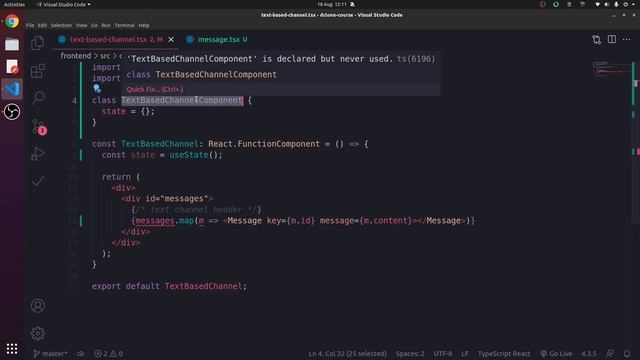This screenshot has width=640, height=360.
Task: Click 'state = {};' inside the class
Action: (128, 111)
